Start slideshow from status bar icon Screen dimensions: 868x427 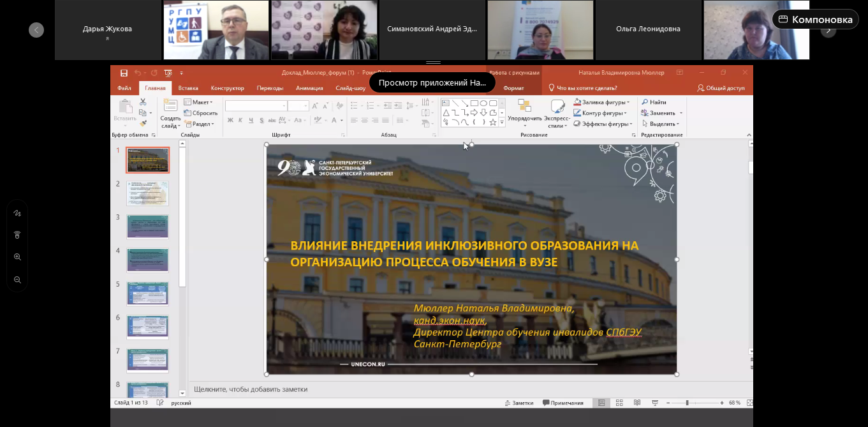click(655, 403)
